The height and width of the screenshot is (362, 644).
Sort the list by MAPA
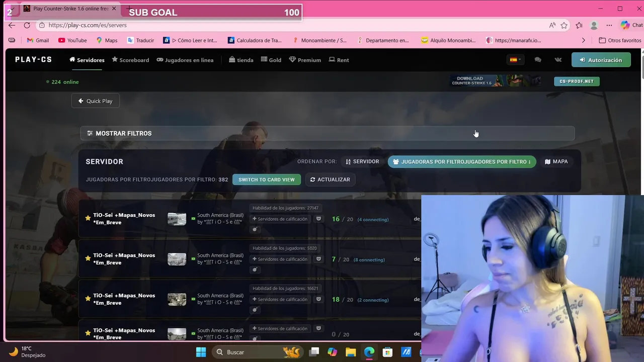(x=556, y=162)
